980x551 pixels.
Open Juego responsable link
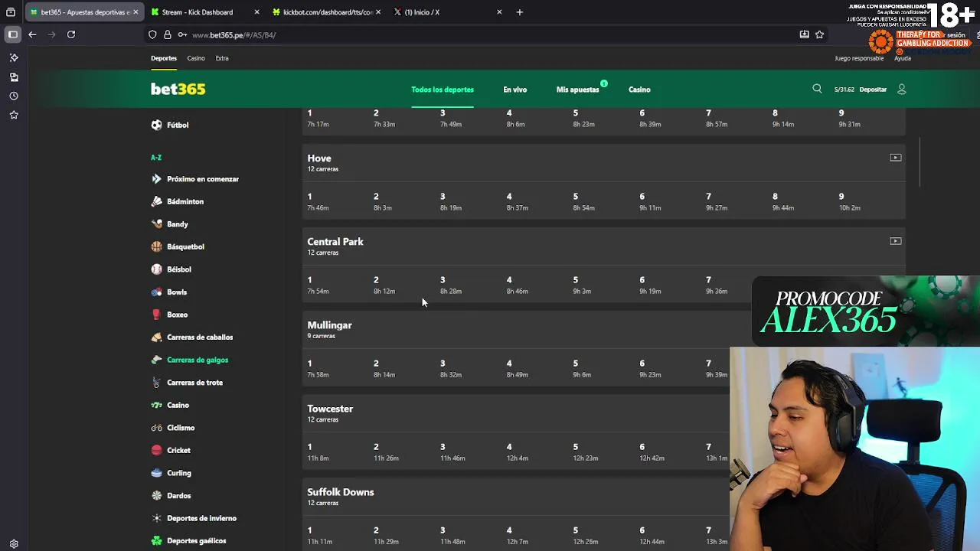point(859,58)
